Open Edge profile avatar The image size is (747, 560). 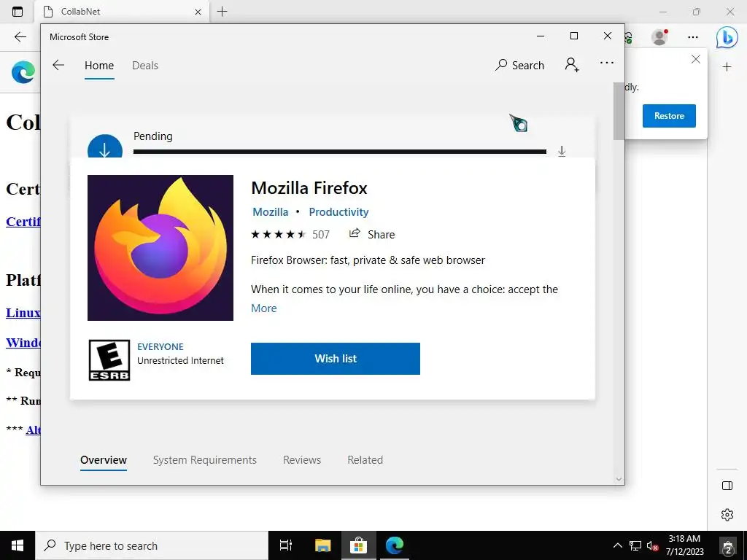[659, 36]
